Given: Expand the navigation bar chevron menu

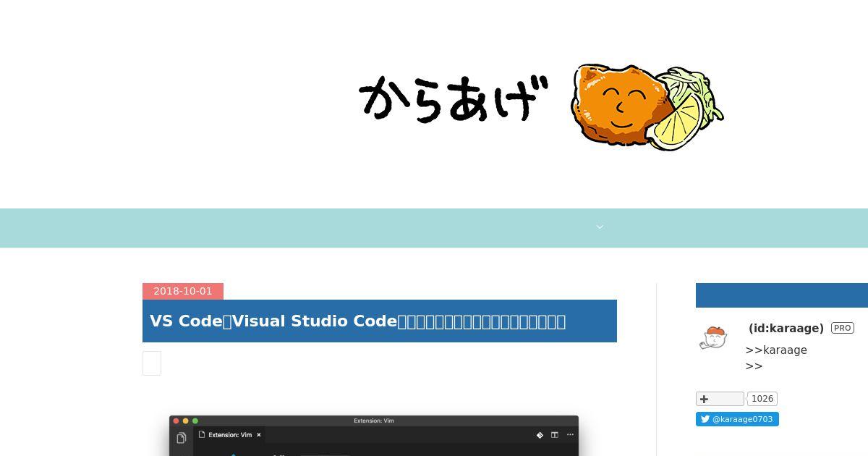Looking at the screenshot, I should [600, 227].
